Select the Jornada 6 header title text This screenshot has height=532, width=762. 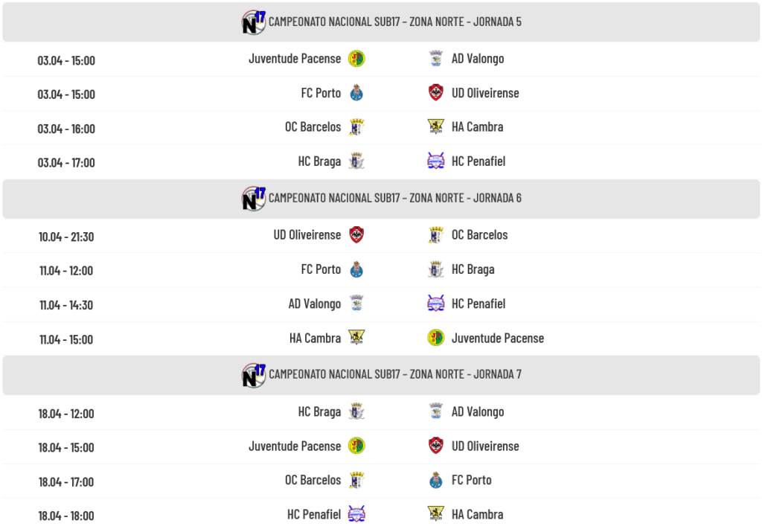point(394,198)
